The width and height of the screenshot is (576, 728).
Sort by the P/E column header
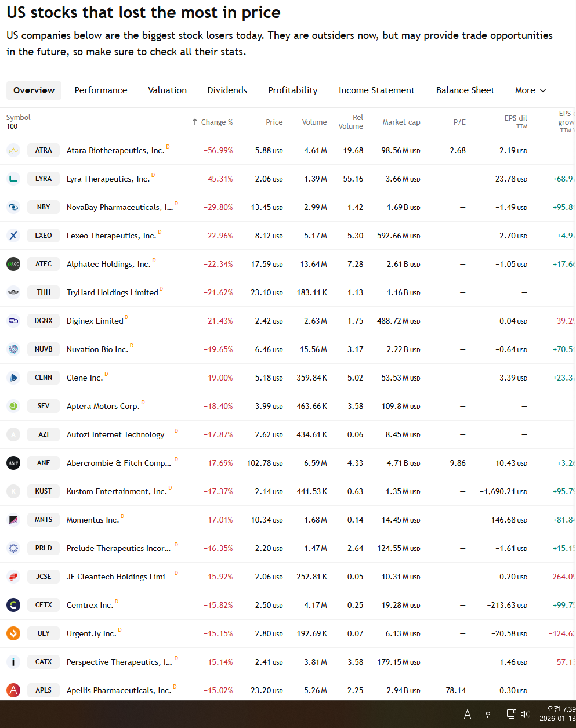459,122
